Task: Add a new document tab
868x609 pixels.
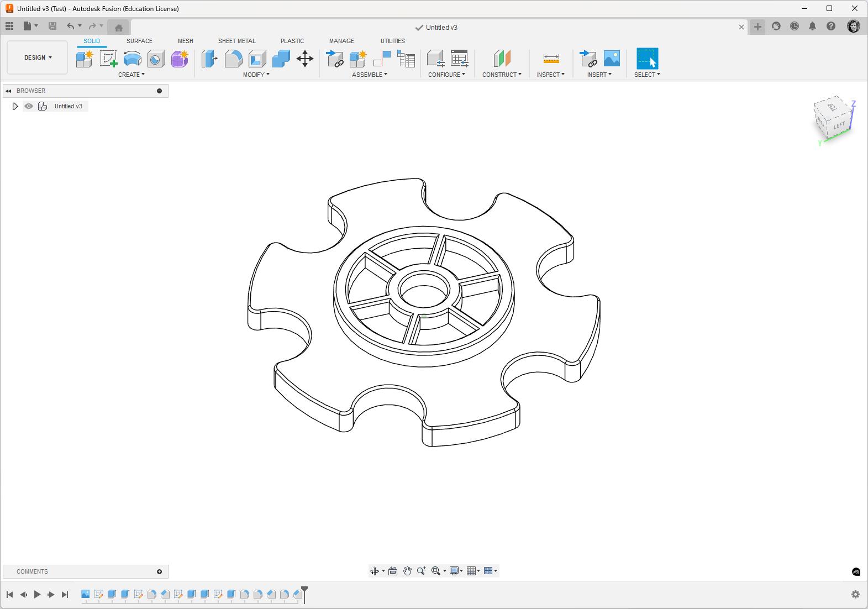Action: [757, 27]
